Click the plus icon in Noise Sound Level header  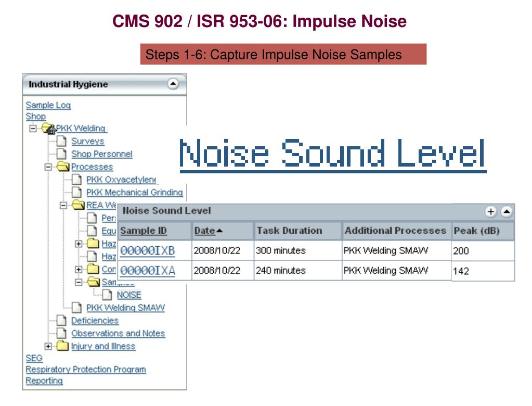coord(490,211)
